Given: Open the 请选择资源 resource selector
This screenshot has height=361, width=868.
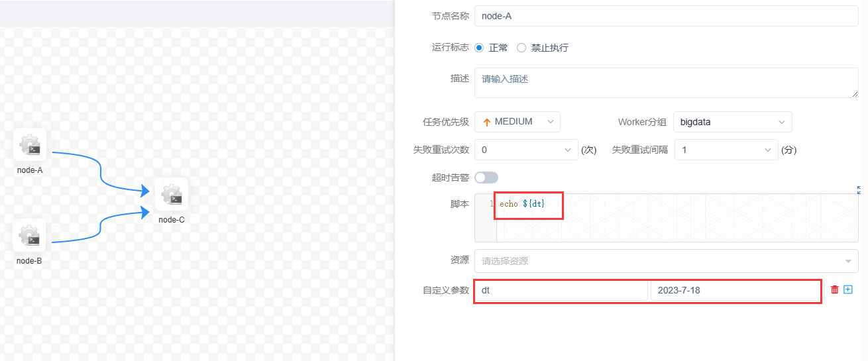Looking at the screenshot, I should coord(666,261).
